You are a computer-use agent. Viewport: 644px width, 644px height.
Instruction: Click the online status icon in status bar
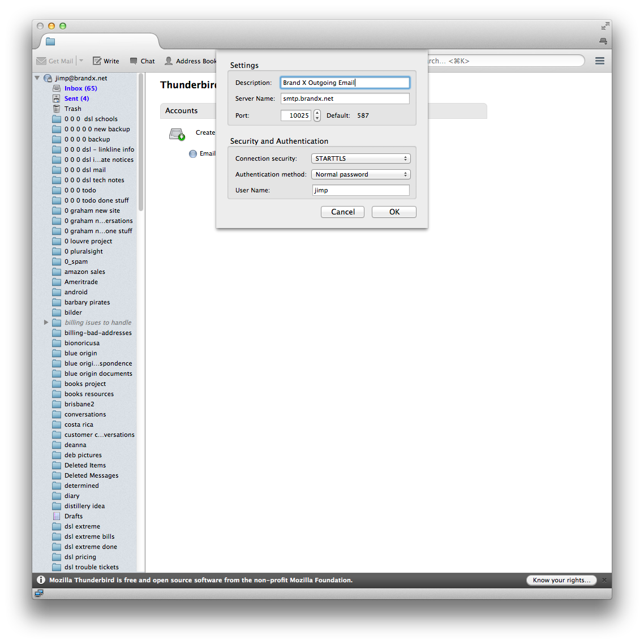point(39,593)
